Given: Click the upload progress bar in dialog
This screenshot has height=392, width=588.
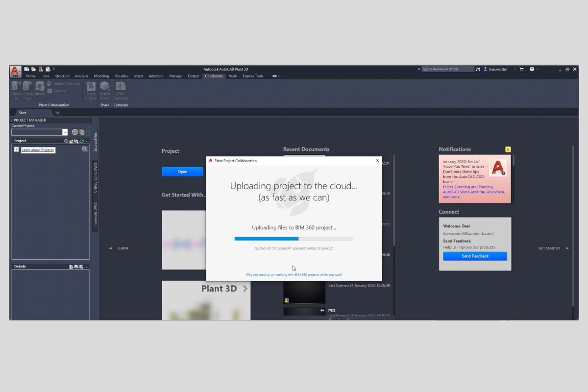Looking at the screenshot, I should coord(294,239).
